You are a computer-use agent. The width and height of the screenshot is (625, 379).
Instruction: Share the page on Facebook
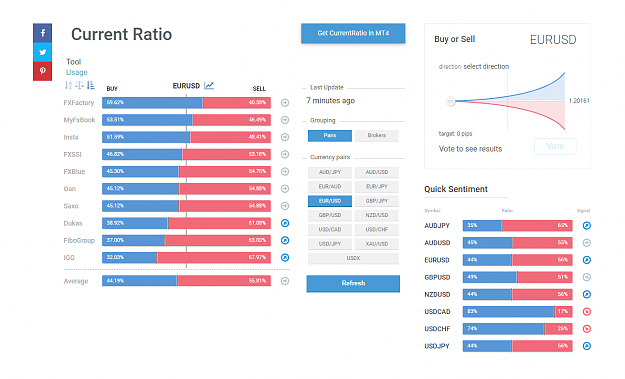(42, 33)
